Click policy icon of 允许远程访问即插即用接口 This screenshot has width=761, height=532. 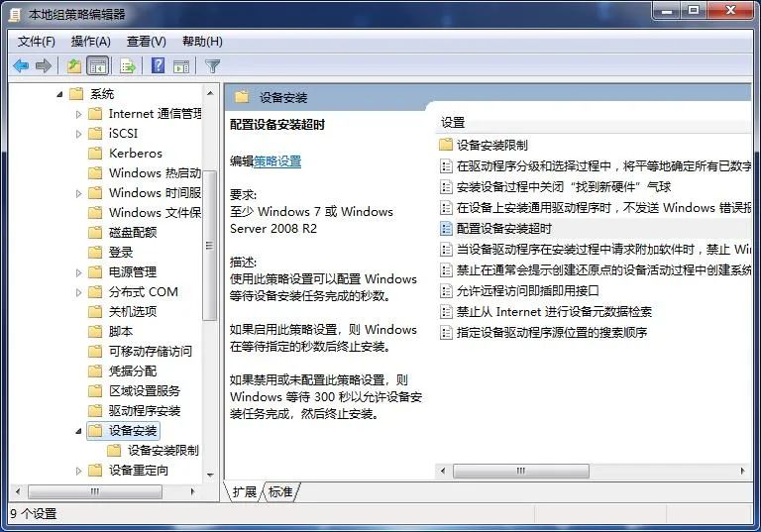[446, 290]
